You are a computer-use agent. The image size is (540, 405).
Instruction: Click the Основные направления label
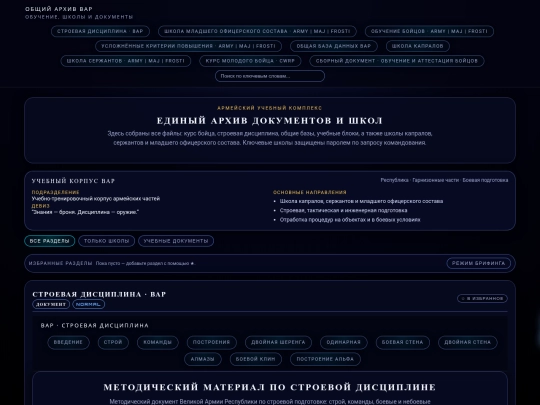310,193
